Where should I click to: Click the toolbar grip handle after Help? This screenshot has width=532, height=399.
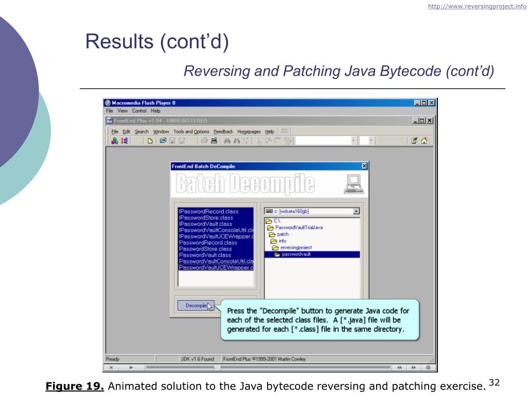[285, 131]
